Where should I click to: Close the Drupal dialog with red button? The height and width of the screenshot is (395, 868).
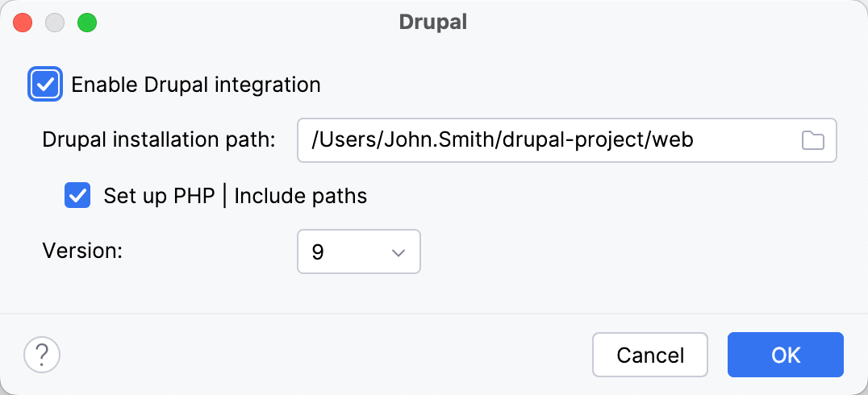point(23,23)
